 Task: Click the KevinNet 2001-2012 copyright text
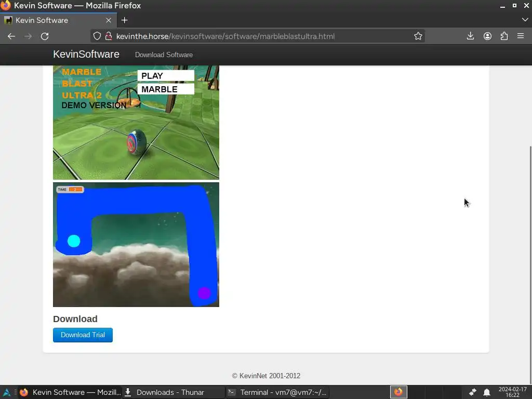click(x=266, y=376)
